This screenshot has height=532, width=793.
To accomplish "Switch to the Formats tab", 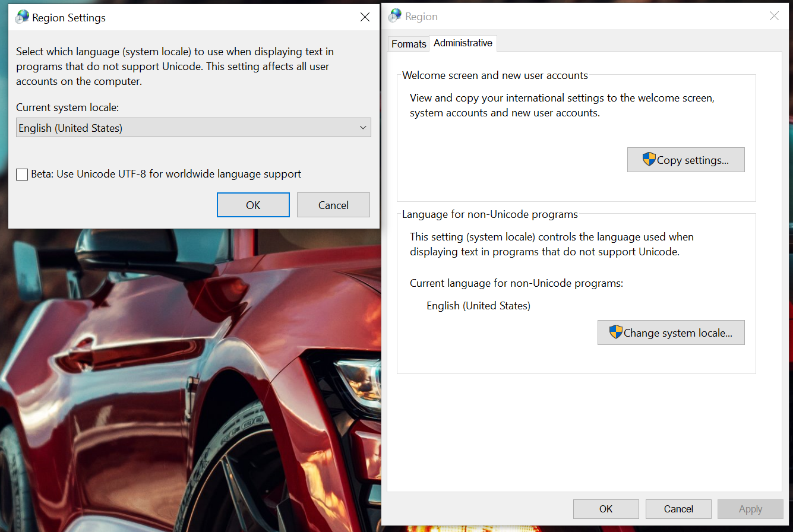I will tap(409, 44).
